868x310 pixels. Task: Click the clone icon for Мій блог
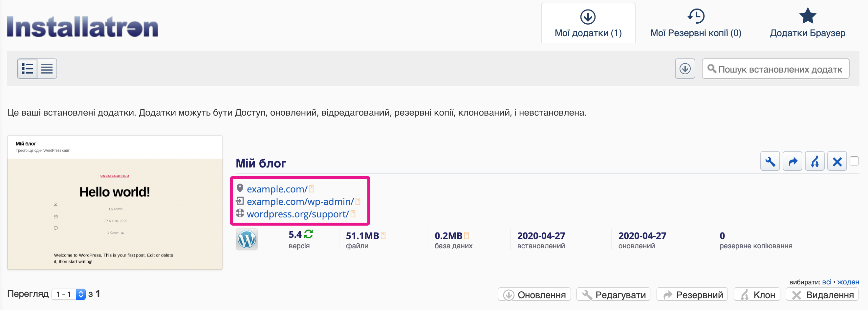(814, 161)
